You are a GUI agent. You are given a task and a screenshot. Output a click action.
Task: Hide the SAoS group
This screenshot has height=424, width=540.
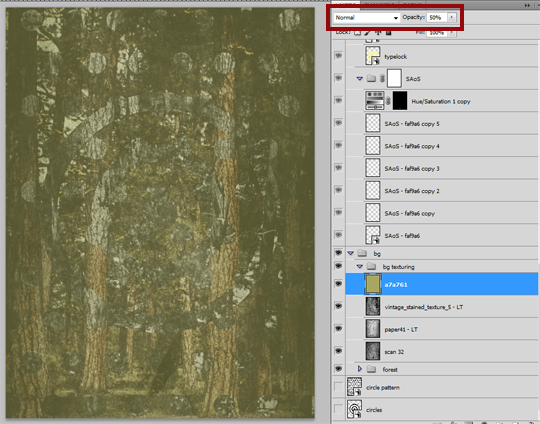339,78
